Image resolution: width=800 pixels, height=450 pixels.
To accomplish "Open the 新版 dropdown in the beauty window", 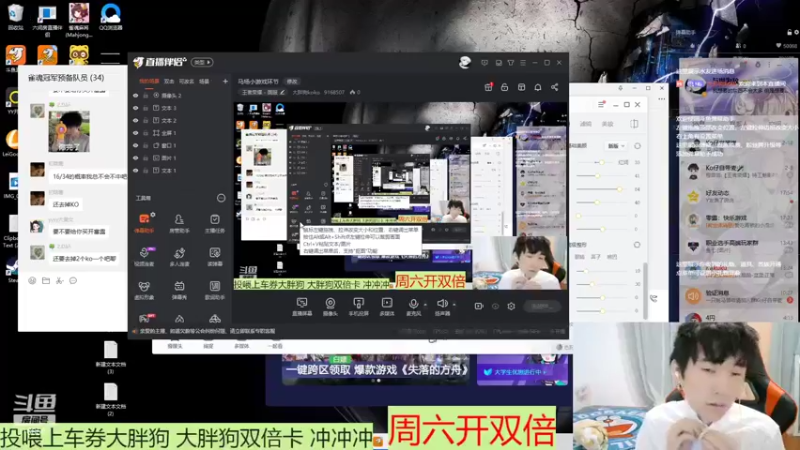I will click(616, 146).
